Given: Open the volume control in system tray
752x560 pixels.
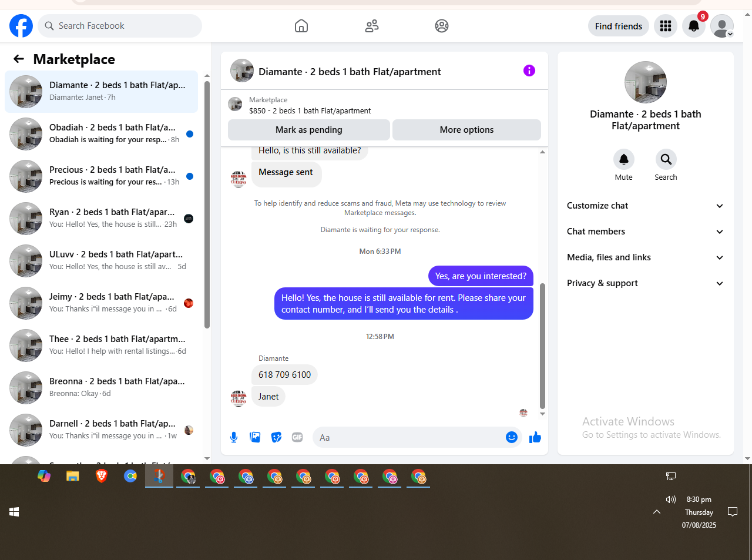Looking at the screenshot, I should pyautogui.click(x=671, y=499).
